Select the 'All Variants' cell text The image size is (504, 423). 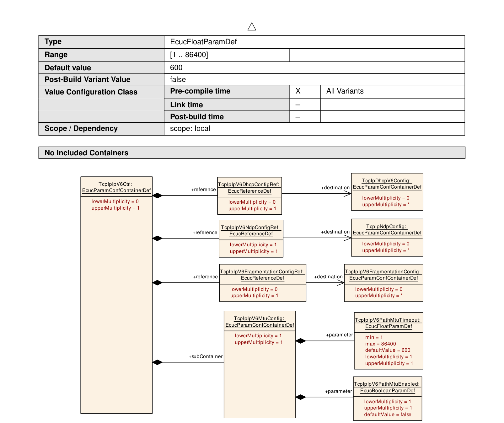(345, 91)
